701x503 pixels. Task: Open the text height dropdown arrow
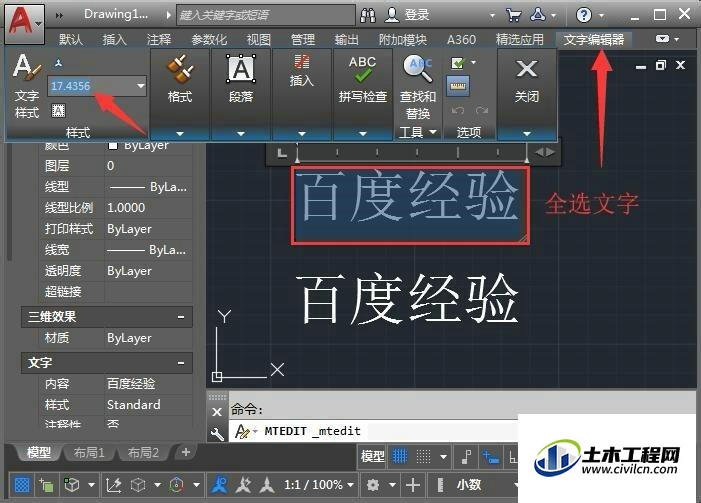click(140, 86)
